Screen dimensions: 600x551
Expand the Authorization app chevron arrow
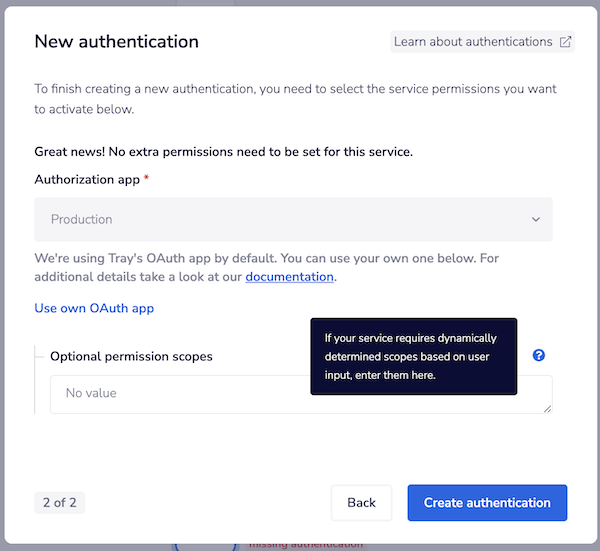536,220
